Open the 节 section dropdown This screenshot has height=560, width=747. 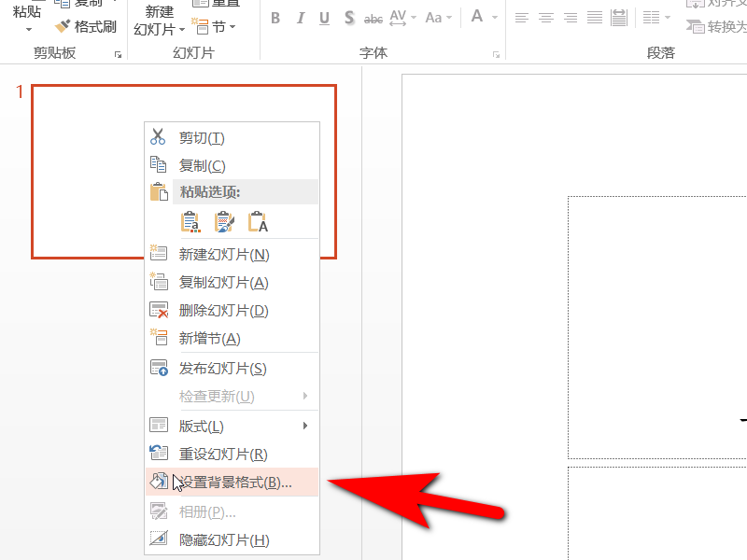pyautogui.click(x=214, y=27)
